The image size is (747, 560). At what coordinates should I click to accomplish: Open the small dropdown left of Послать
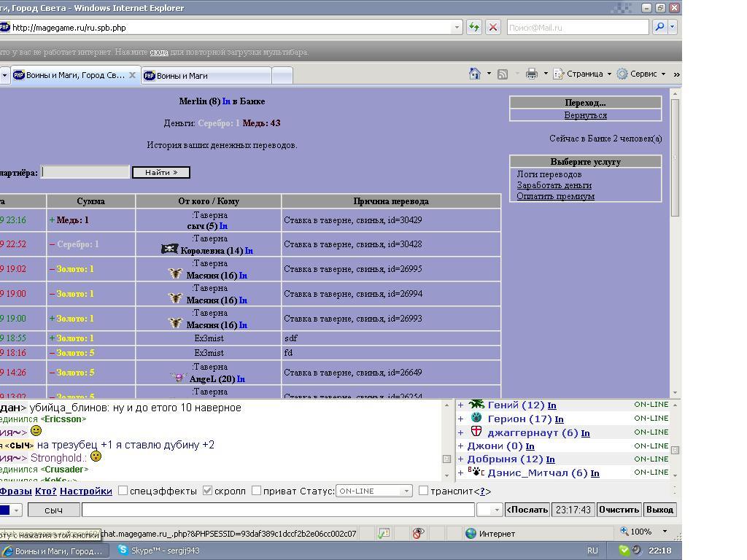tap(489, 510)
